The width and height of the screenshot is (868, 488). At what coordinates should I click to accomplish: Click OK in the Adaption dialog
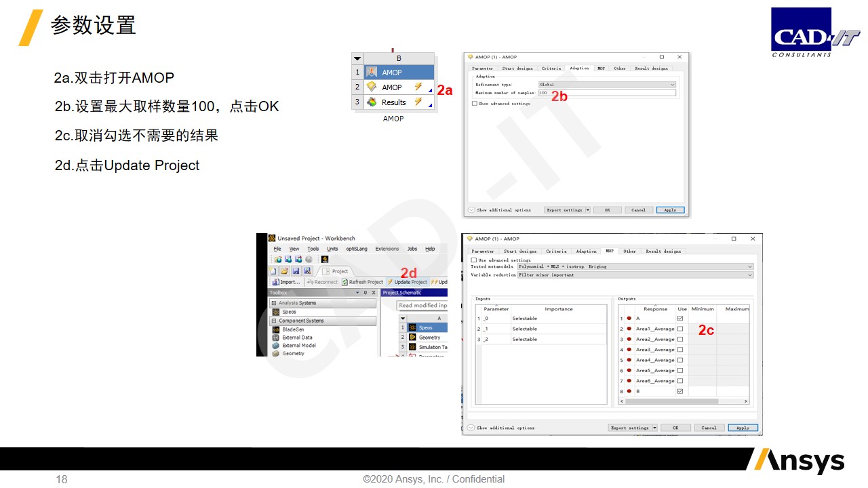[x=607, y=210]
